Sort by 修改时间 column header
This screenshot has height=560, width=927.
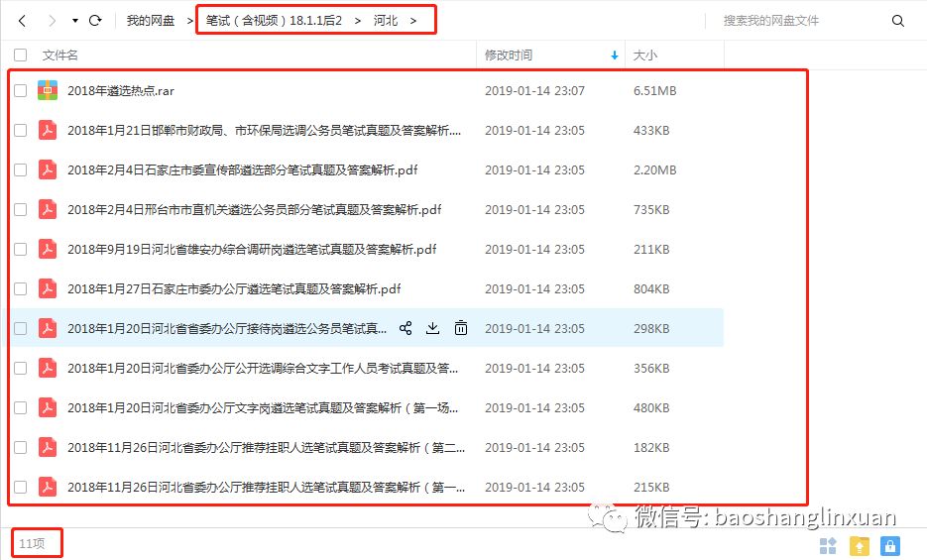[x=509, y=55]
